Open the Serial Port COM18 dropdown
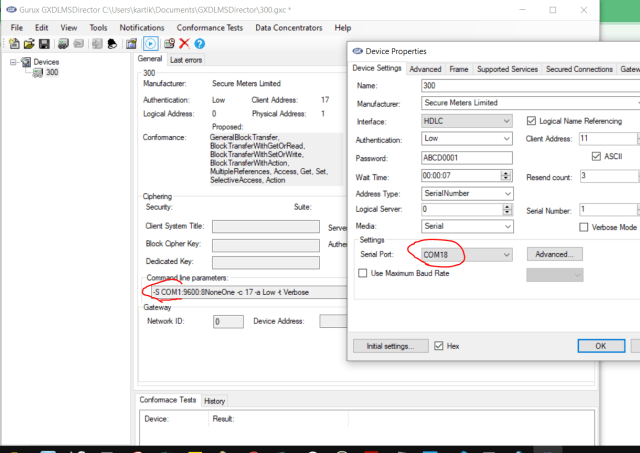The image size is (640, 453). [467, 255]
